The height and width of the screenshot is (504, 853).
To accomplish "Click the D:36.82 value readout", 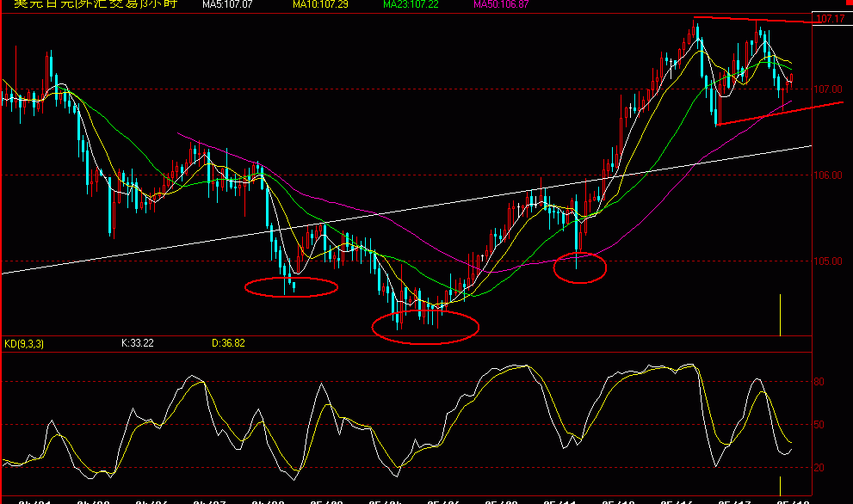I will point(228,343).
